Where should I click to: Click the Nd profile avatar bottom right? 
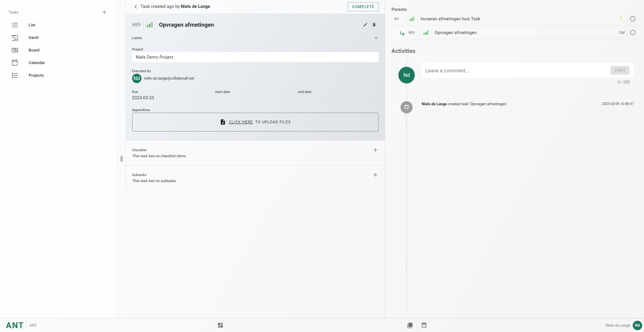coord(637,325)
